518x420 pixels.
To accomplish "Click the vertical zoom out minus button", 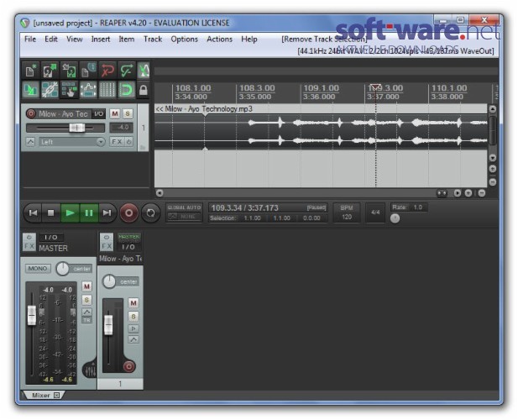I will [x=493, y=182].
